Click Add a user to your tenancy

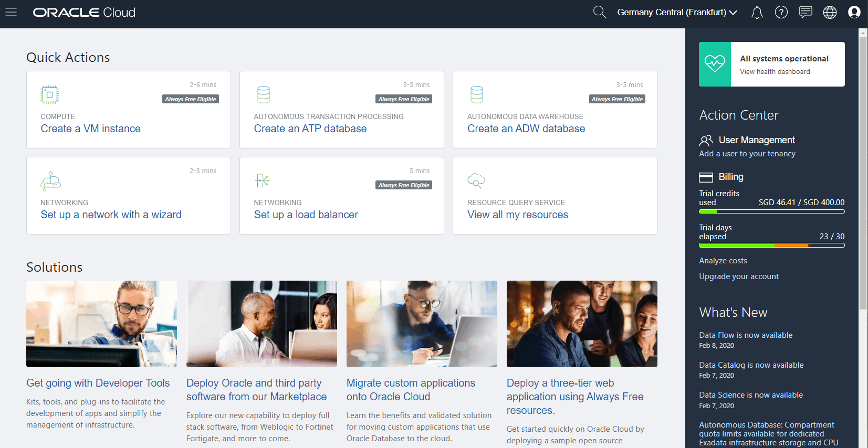(x=747, y=154)
